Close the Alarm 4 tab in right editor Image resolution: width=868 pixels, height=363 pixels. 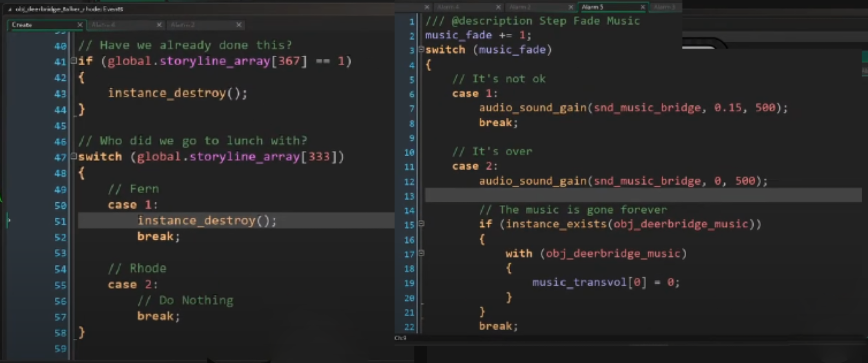point(498,7)
